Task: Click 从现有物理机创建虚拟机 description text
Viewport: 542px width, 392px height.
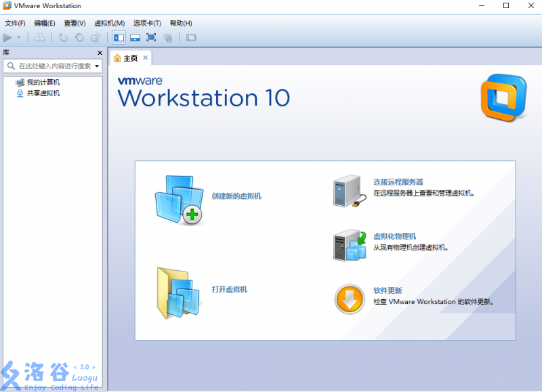Action: point(411,248)
